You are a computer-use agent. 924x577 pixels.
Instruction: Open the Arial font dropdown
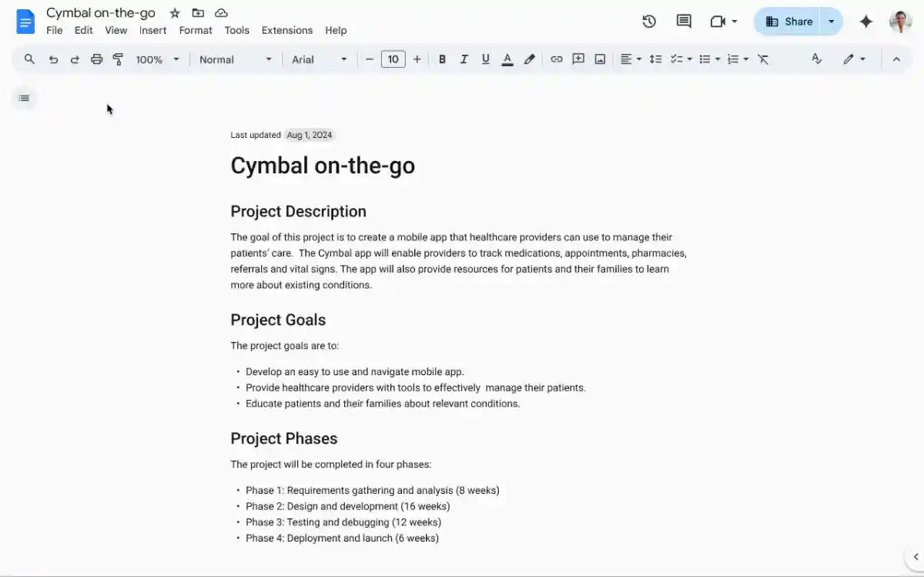tap(319, 59)
